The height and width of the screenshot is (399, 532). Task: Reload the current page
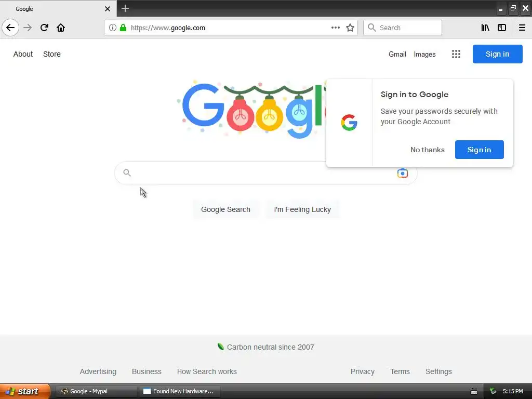click(x=44, y=28)
